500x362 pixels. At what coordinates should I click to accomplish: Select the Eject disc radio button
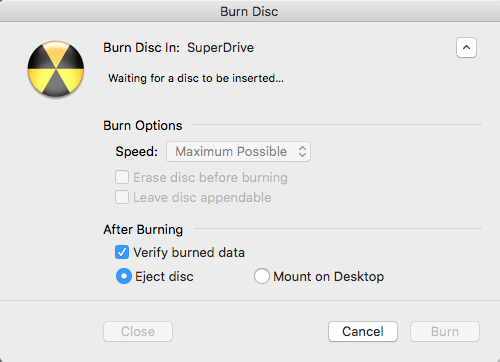coord(124,276)
